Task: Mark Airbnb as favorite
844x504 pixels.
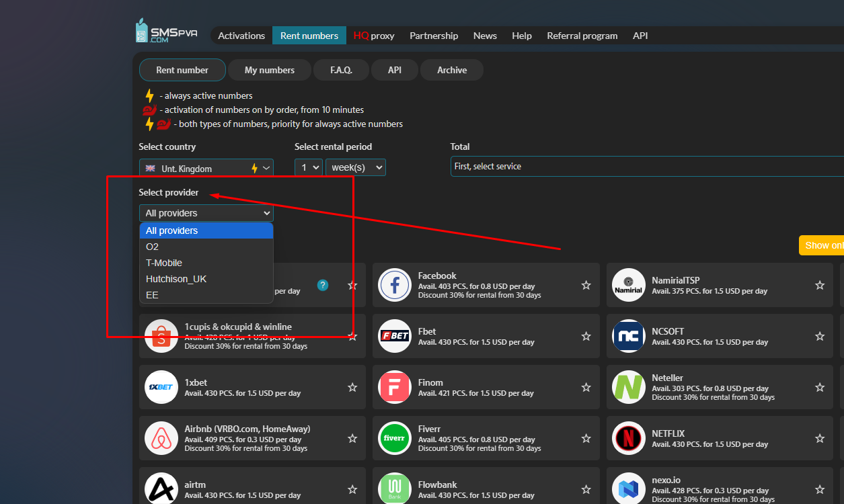Action: point(352,438)
